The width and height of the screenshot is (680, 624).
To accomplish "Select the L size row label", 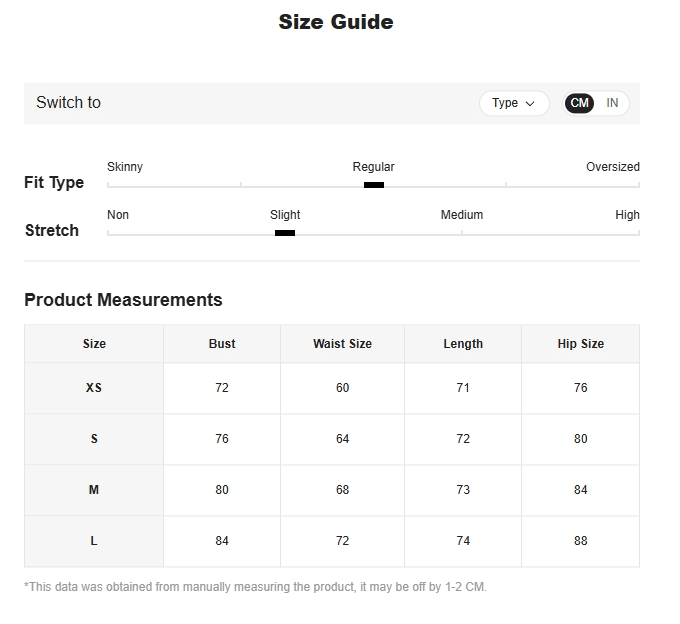I will click(x=94, y=541).
